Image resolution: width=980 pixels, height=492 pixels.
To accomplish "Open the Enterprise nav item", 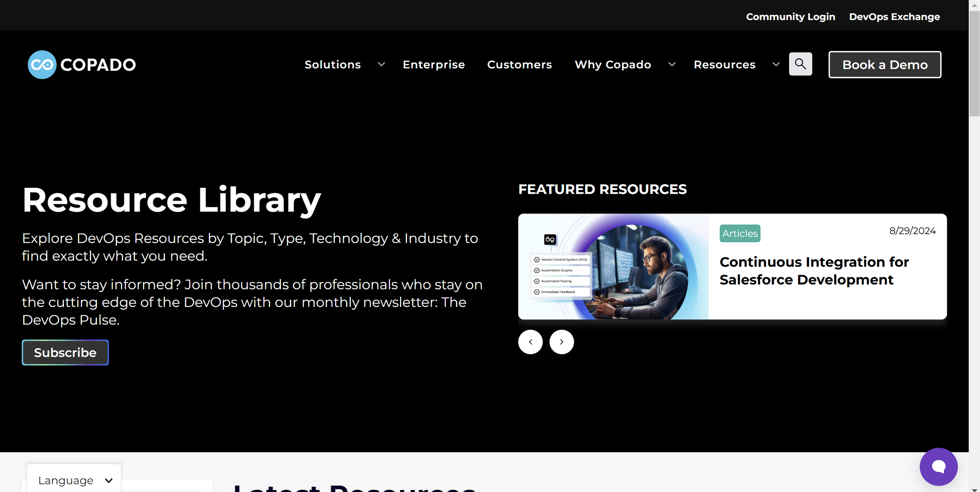I will pos(434,64).
